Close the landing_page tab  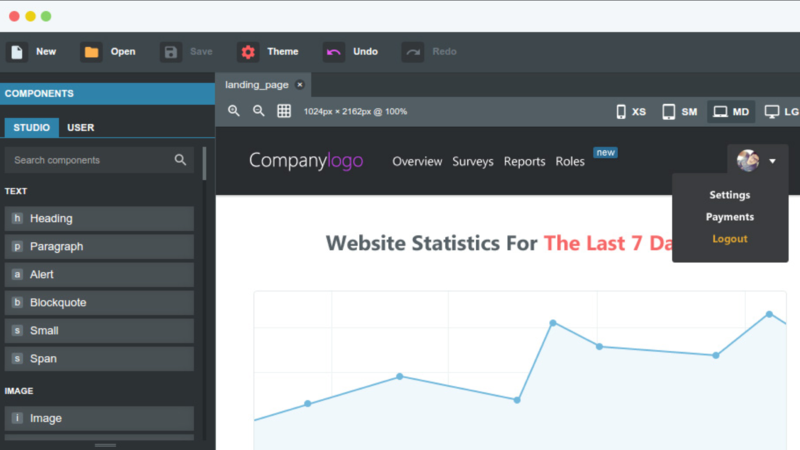pos(300,85)
